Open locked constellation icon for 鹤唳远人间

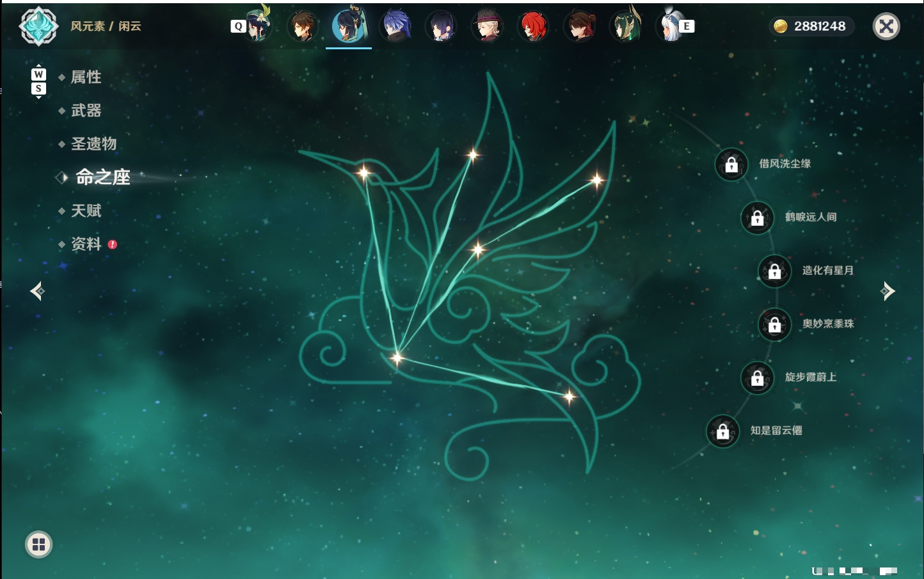(758, 218)
